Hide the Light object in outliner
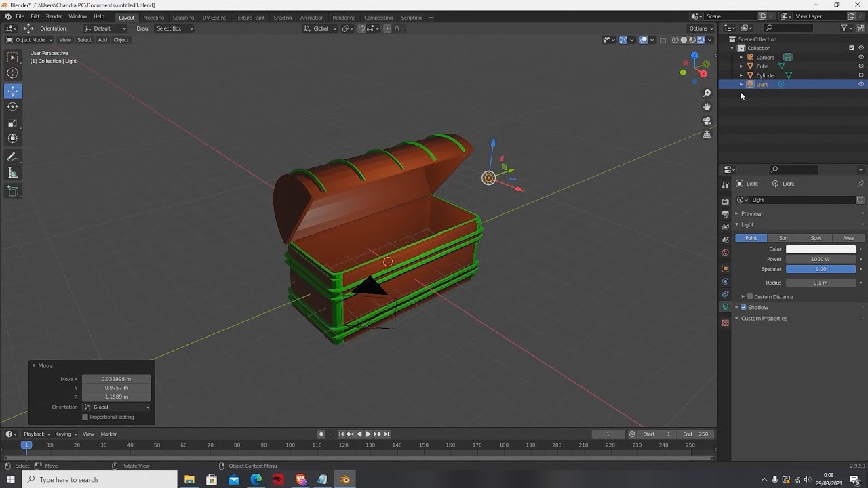 click(861, 84)
